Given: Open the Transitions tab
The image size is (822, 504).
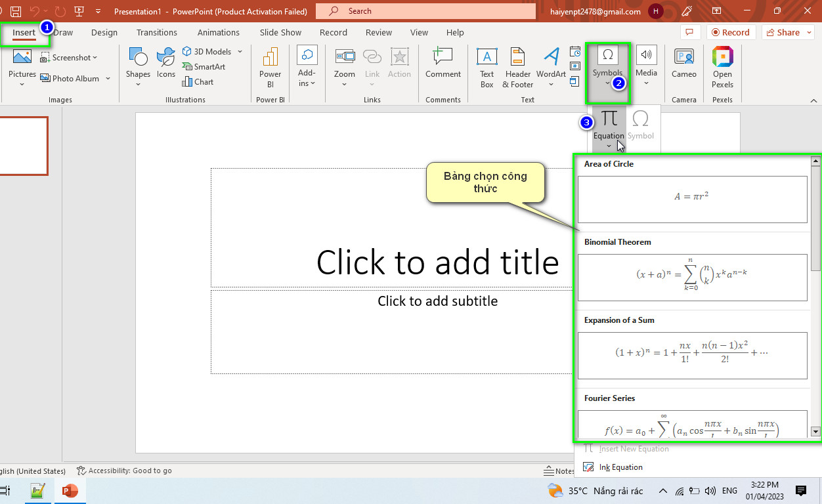Looking at the screenshot, I should 157,32.
